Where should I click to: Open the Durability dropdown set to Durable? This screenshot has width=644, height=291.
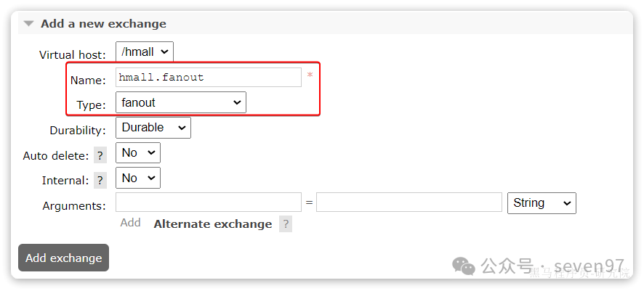[x=153, y=128]
